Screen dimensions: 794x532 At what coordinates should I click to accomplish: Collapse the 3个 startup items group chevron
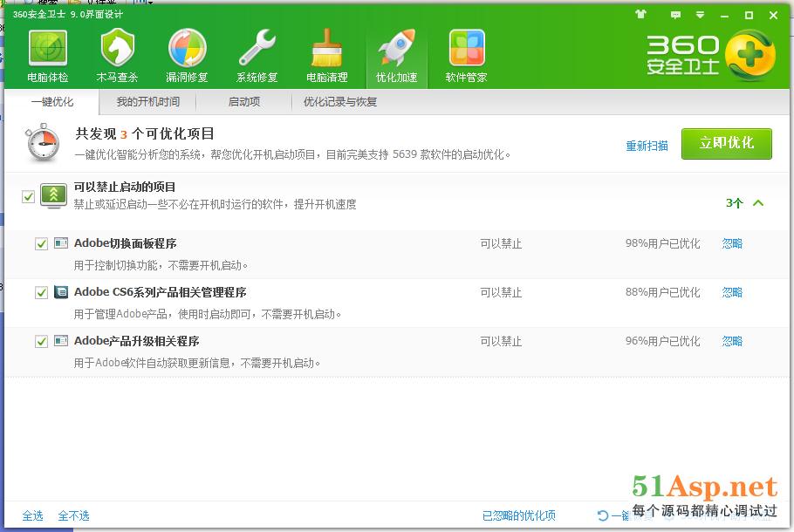(x=758, y=203)
